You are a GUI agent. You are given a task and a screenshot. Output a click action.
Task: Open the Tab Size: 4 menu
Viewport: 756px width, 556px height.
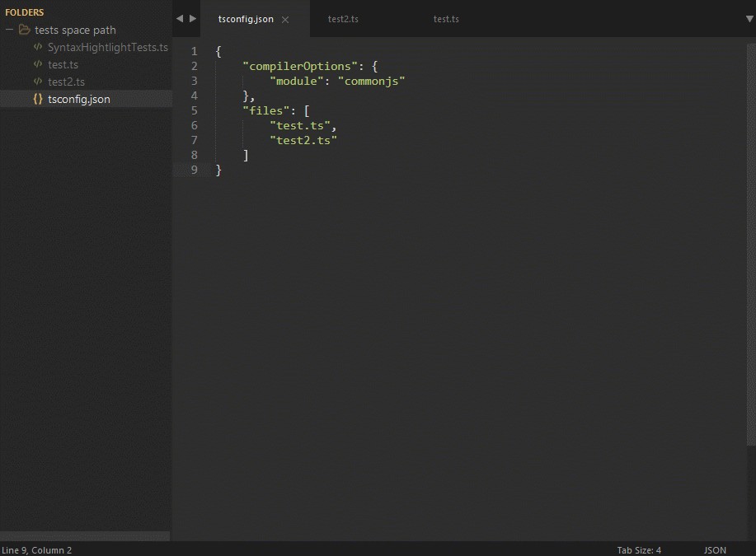pyautogui.click(x=639, y=549)
